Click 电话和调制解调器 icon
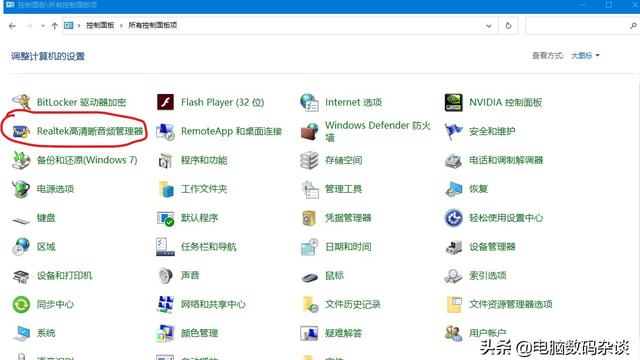640x360 pixels. coord(453,160)
